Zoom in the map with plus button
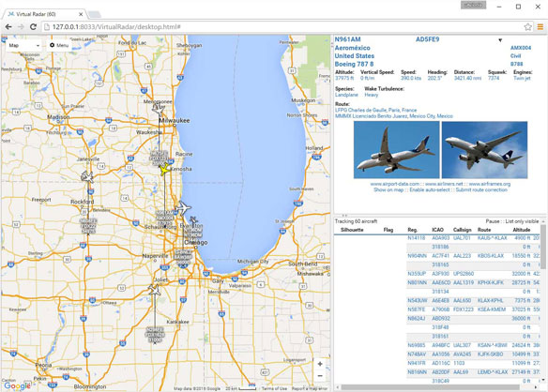This screenshot has width=548, height=392. [x=320, y=364]
